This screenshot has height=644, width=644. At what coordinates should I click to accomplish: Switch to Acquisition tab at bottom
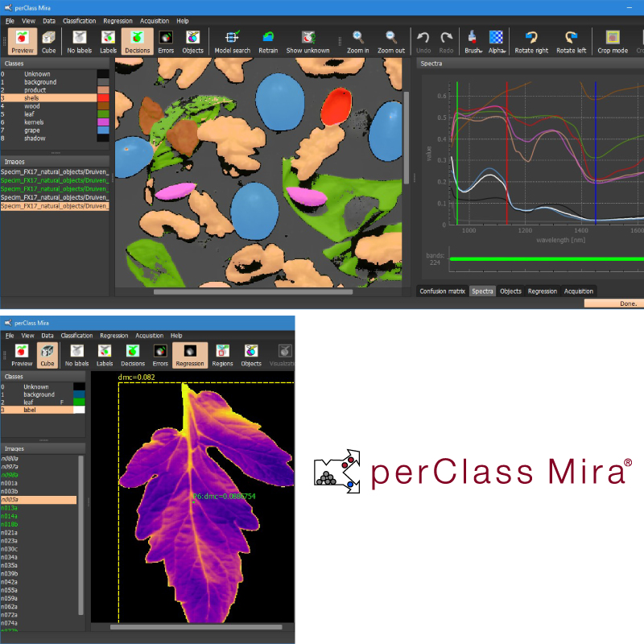click(x=578, y=291)
